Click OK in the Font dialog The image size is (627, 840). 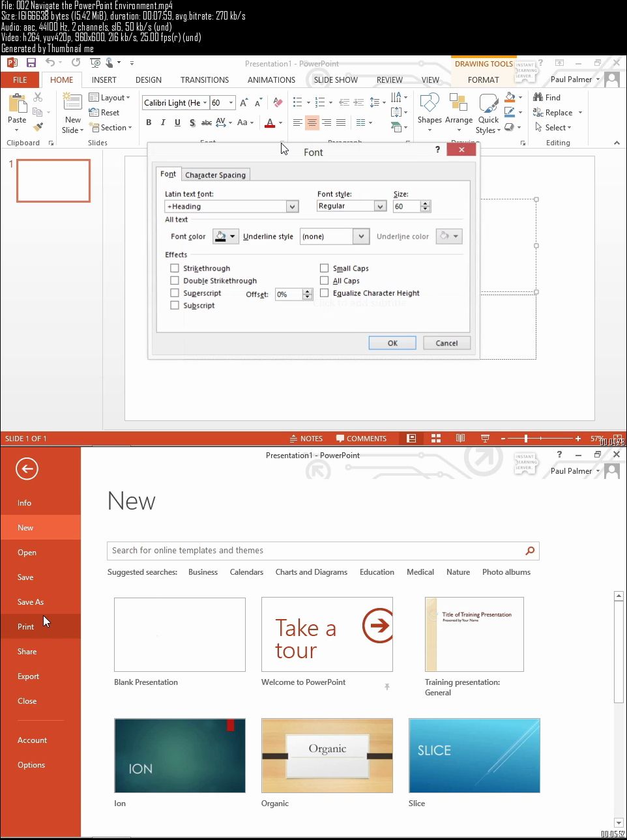[392, 343]
